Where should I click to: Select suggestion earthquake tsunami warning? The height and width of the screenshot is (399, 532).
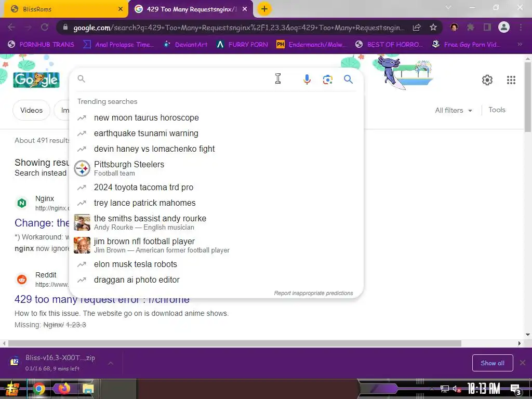click(216, 134)
